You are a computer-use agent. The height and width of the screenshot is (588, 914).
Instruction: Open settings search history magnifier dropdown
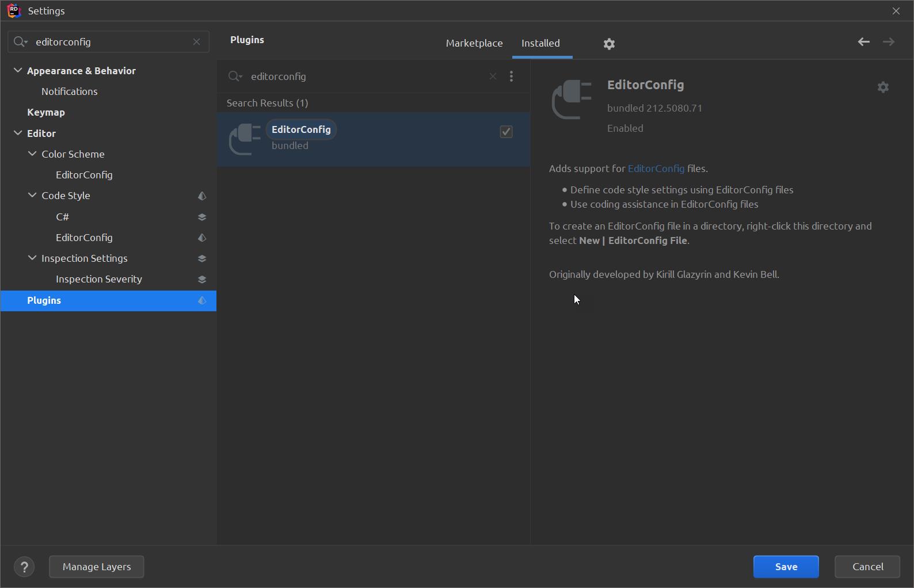[x=20, y=42]
